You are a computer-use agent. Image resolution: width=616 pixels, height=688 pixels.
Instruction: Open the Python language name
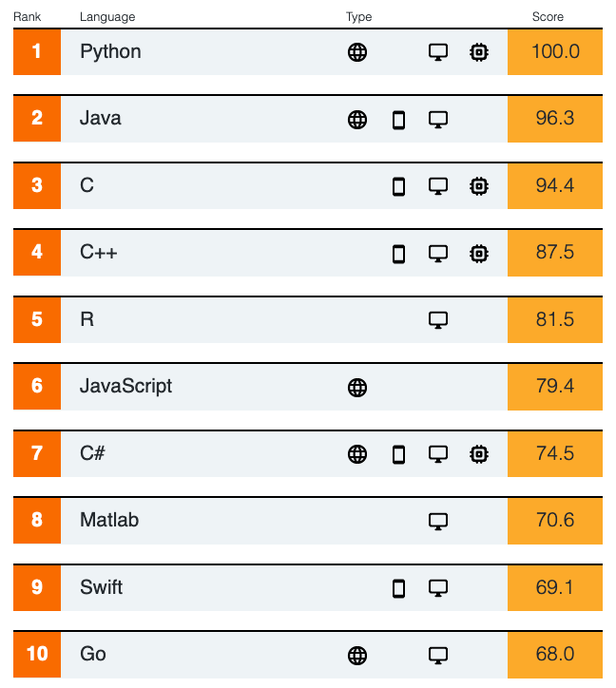pyautogui.click(x=110, y=52)
